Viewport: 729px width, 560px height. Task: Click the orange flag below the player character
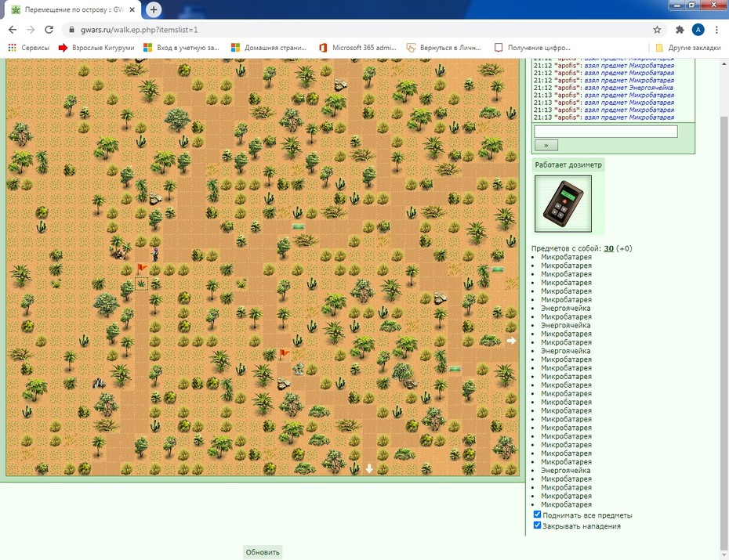pos(142,269)
